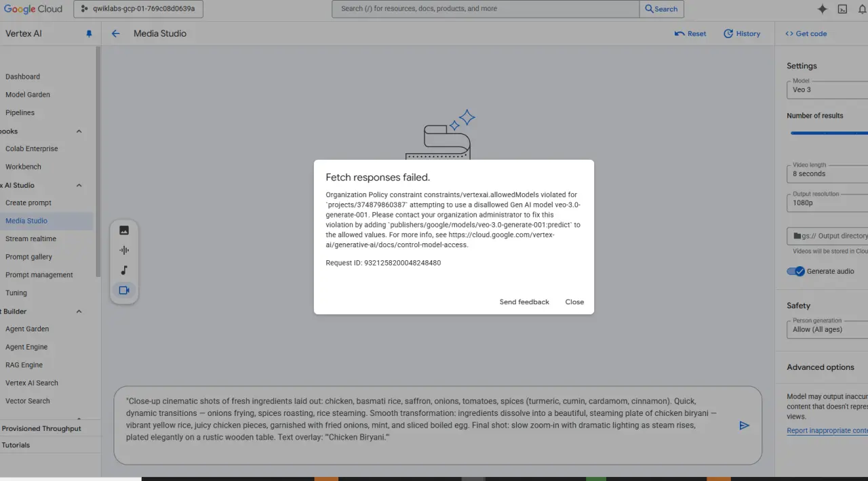
Task: Open Dashboard in the sidebar
Action: 22,77
